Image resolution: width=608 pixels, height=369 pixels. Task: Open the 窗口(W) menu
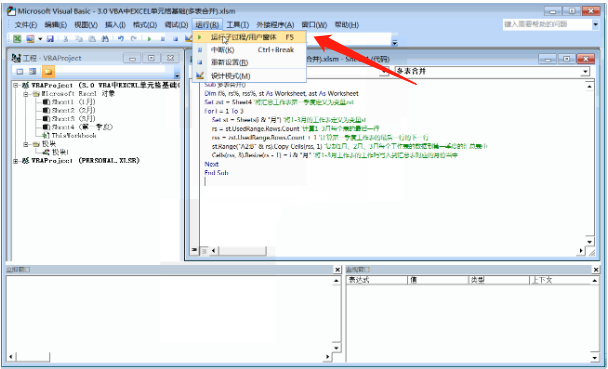[x=314, y=25]
